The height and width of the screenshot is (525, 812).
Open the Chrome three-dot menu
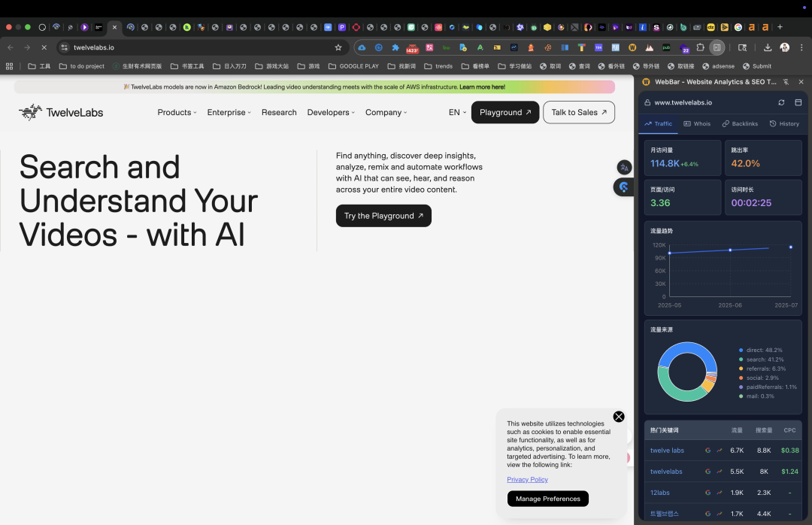point(801,47)
